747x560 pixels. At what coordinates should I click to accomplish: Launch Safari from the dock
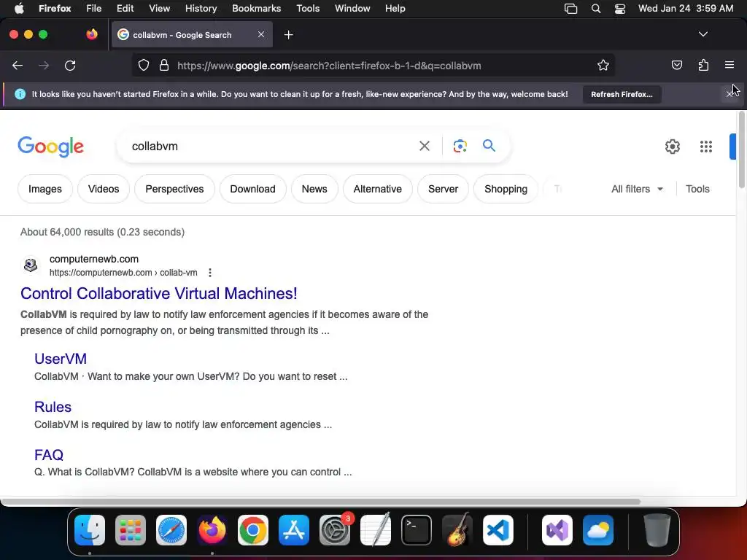click(171, 530)
